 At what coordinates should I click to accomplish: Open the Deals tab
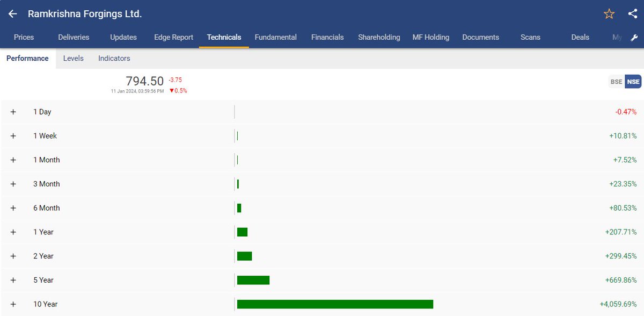pyautogui.click(x=580, y=37)
